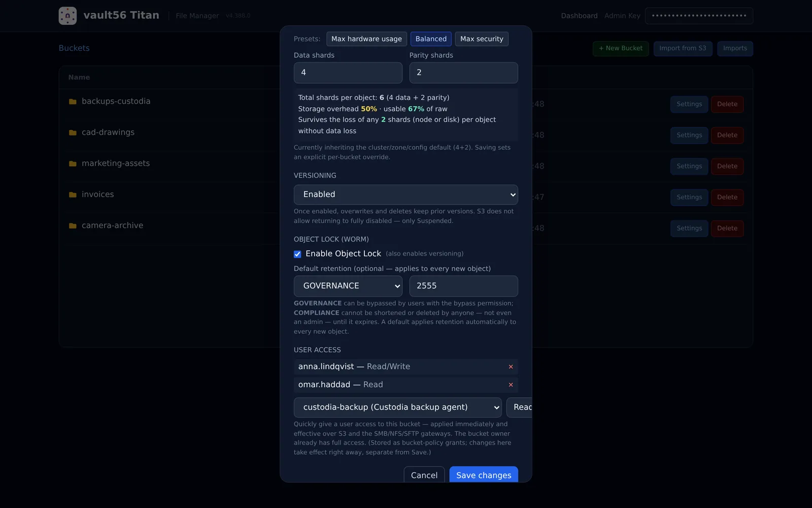This screenshot has height=508, width=812.
Task: Open the Dashboard link in header
Action: (579, 16)
